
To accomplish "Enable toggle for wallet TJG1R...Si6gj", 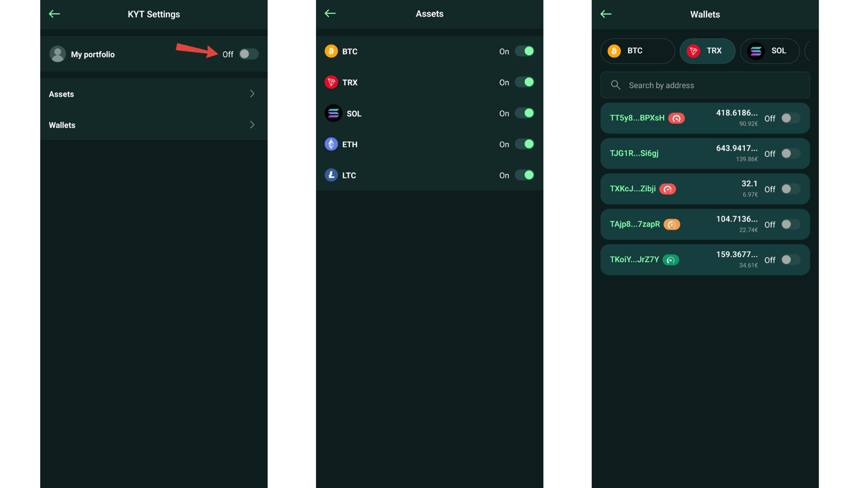I will point(791,154).
